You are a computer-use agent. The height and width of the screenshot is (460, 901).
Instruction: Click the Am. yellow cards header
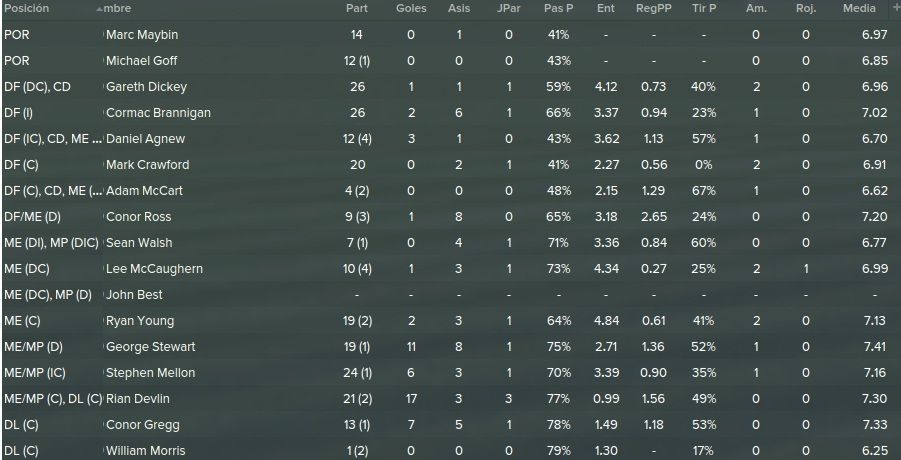[756, 9]
